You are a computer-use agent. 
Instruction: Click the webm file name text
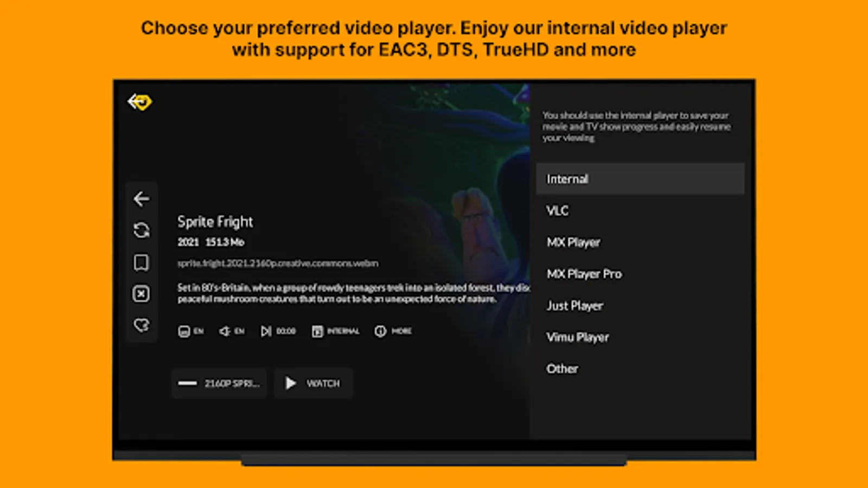point(278,264)
